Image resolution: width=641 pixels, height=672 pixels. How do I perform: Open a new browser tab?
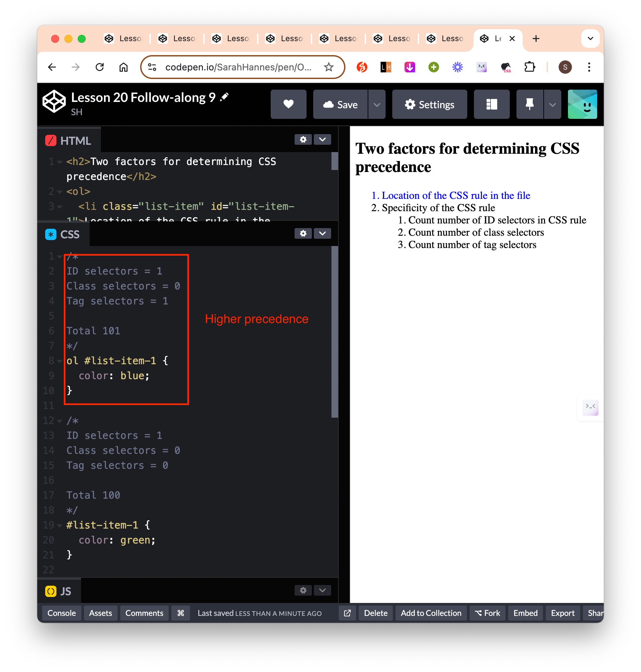tap(536, 39)
